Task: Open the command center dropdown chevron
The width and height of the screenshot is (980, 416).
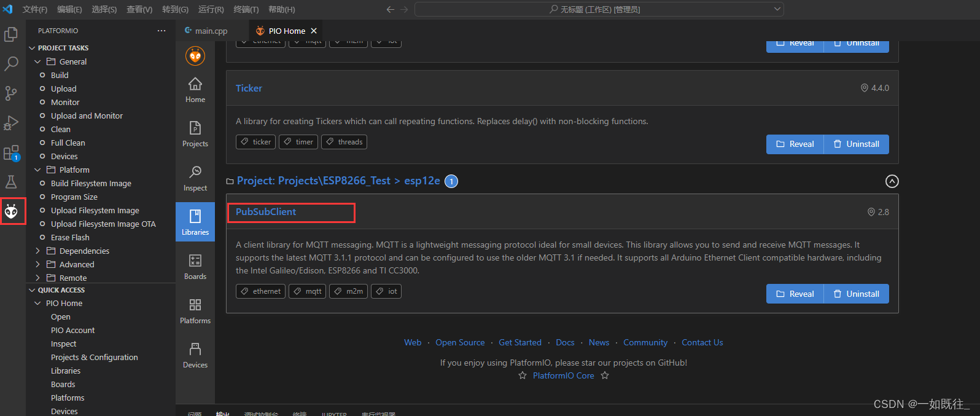Action: tap(777, 9)
